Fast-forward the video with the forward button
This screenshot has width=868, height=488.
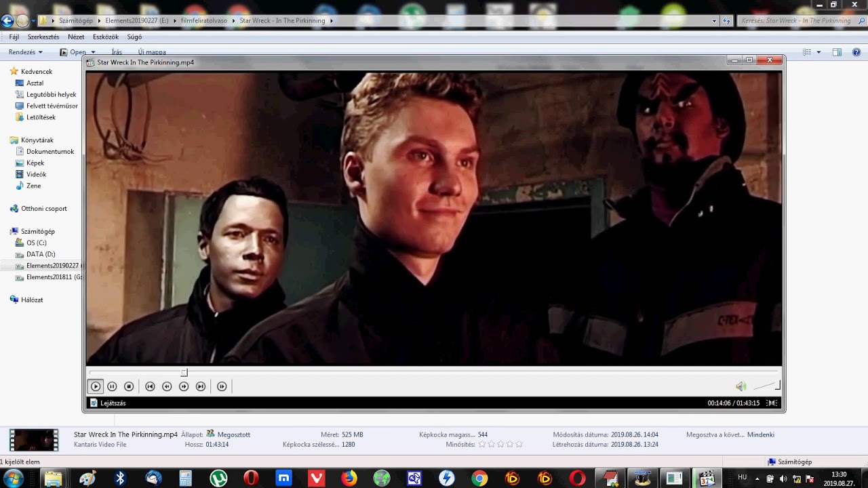click(x=184, y=386)
